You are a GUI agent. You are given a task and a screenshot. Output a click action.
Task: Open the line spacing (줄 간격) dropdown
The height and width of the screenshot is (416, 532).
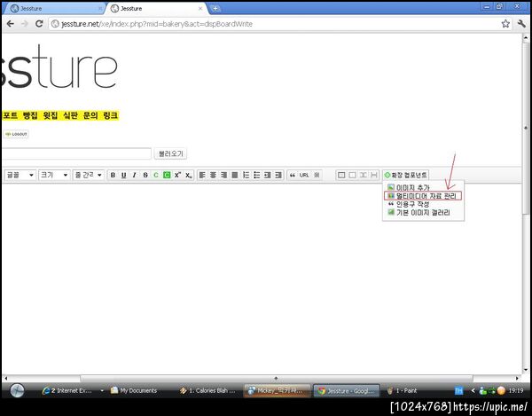click(x=88, y=175)
